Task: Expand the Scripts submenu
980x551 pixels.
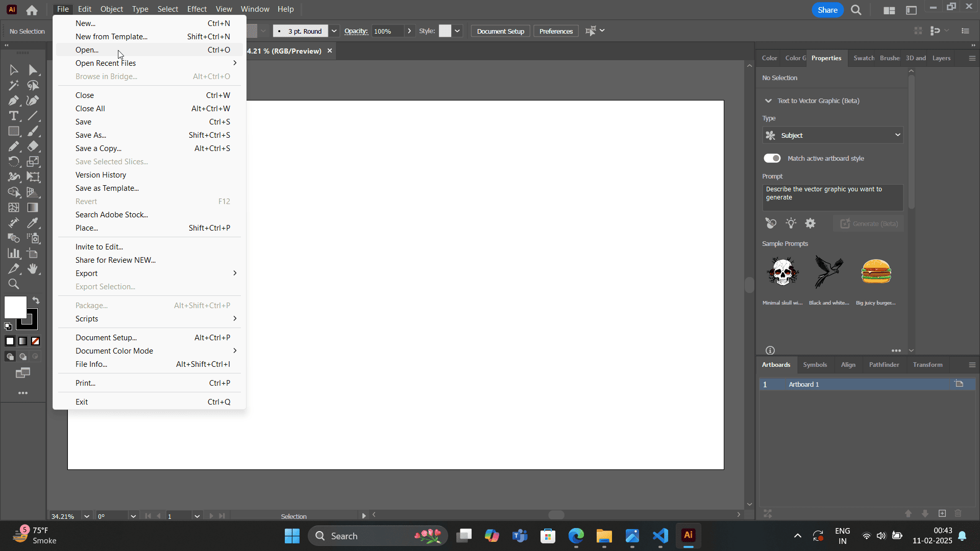Action: pos(149,319)
